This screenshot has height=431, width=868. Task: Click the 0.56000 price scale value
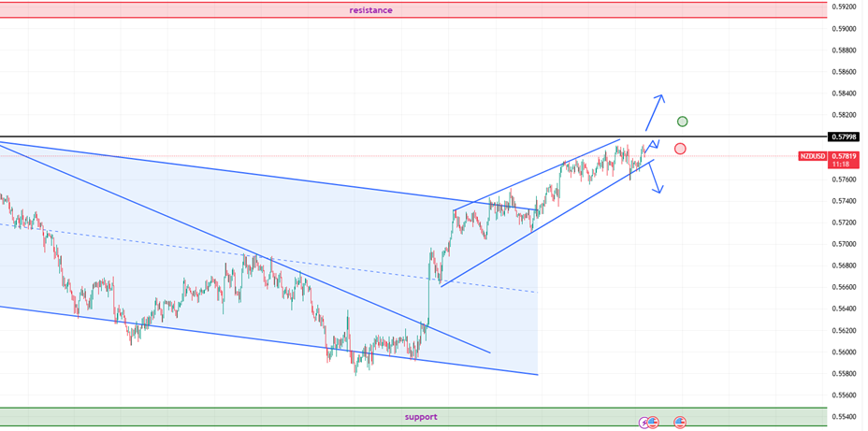tap(844, 352)
